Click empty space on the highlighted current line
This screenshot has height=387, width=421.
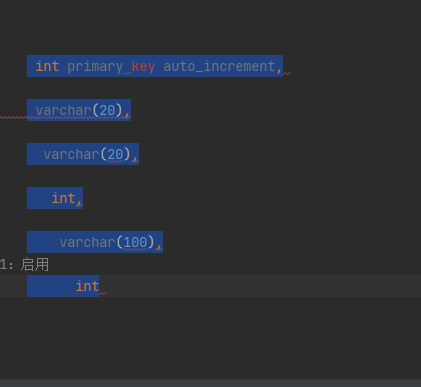point(260,286)
